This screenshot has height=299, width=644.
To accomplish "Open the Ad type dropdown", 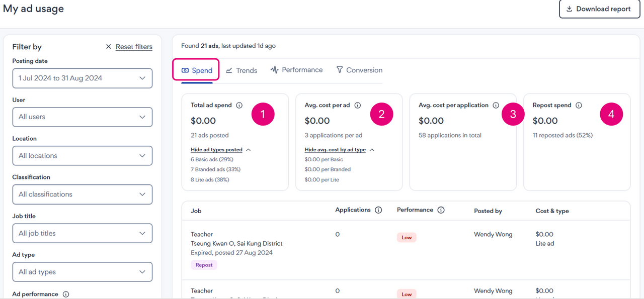I will pyautogui.click(x=82, y=272).
